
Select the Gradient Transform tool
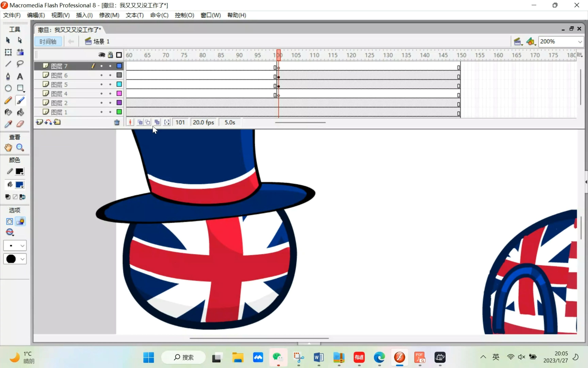coord(20,52)
